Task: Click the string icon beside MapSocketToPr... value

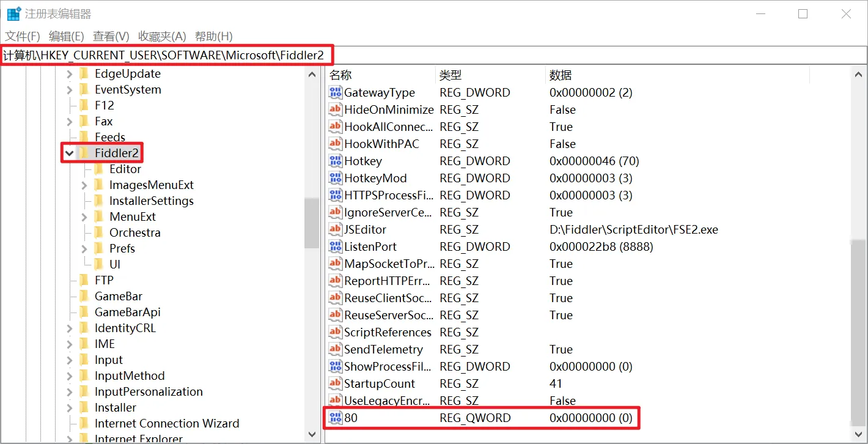Action: [x=335, y=264]
